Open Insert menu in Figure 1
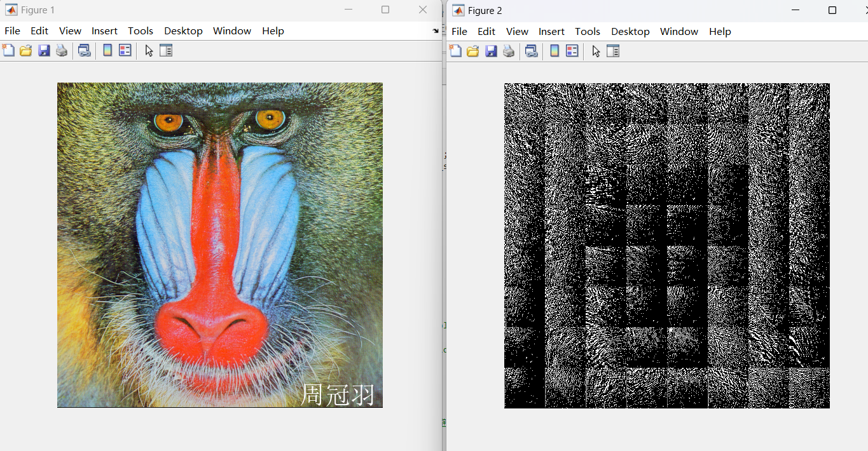The image size is (868, 451). [104, 30]
